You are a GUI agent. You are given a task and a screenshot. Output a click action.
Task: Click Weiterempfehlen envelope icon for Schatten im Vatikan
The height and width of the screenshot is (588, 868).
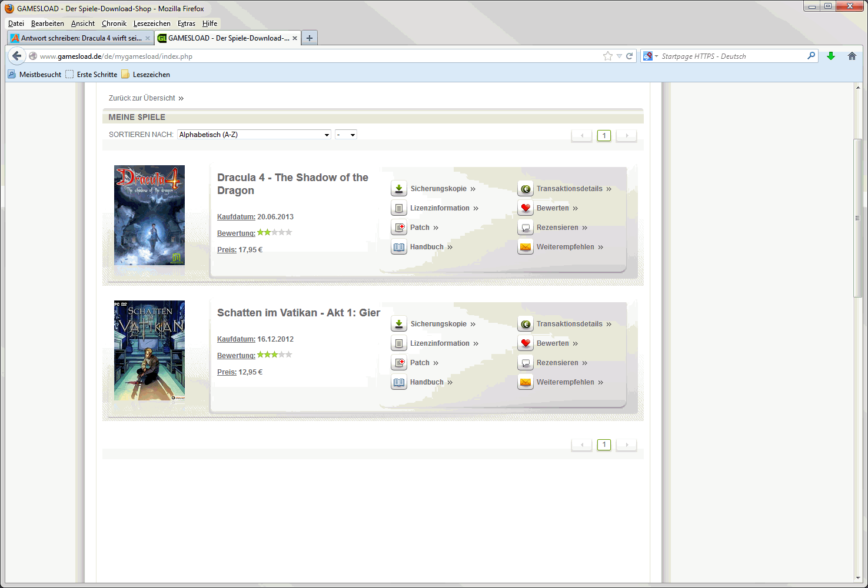[526, 382]
